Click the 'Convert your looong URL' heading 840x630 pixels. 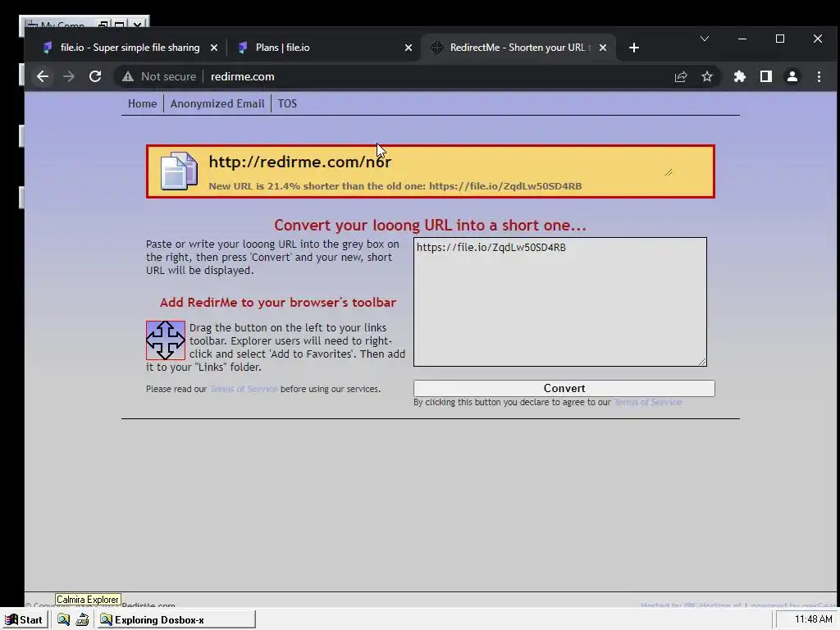(x=430, y=225)
